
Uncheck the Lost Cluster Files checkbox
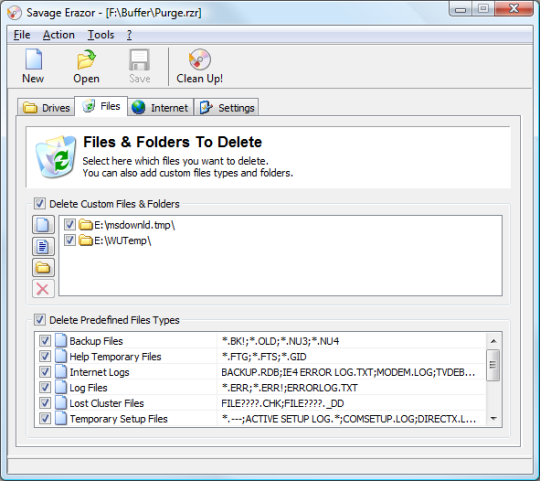pyautogui.click(x=45, y=403)
